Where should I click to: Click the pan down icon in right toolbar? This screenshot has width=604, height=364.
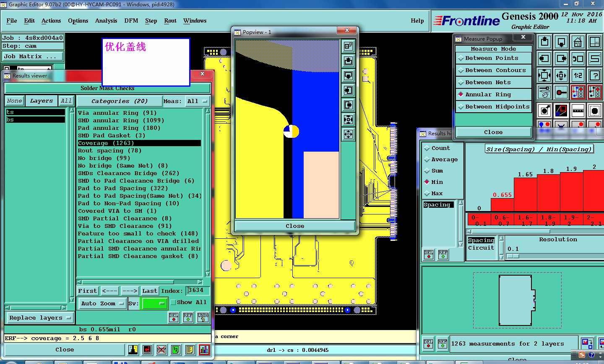pyautogui.click(x=561, y=42)
